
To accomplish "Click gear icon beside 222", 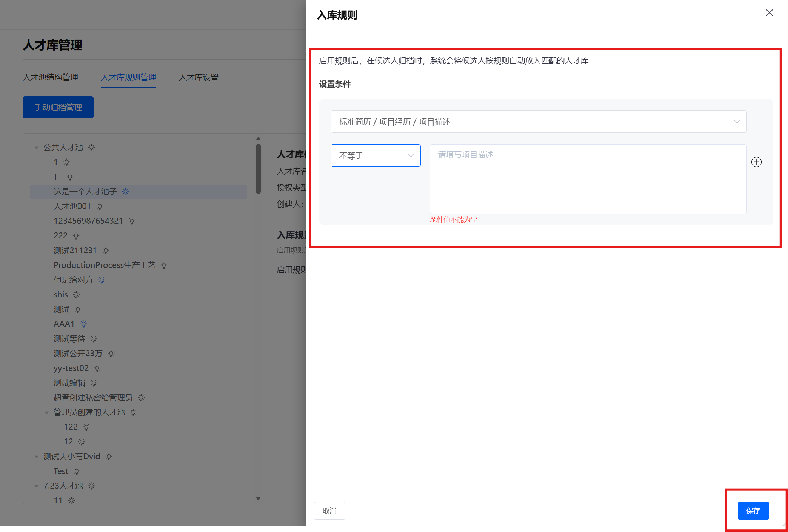I will 76,236.
